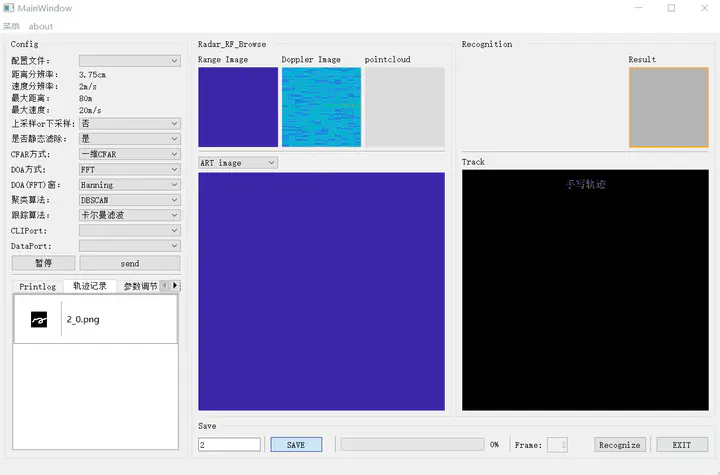Click the Doppler Image thumbnail
The image size is (720, 475).
(x=320, y=107)
